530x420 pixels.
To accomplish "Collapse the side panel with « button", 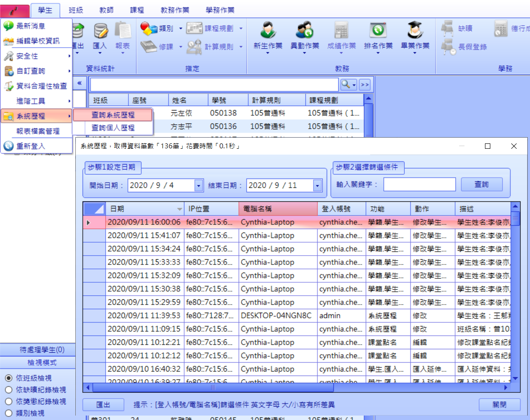I will click(79, 83).
